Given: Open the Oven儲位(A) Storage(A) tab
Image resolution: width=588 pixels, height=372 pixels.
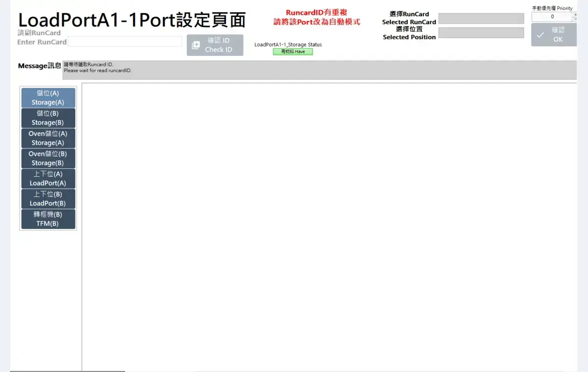Looking at the screenshot, I should pos(48,138).
